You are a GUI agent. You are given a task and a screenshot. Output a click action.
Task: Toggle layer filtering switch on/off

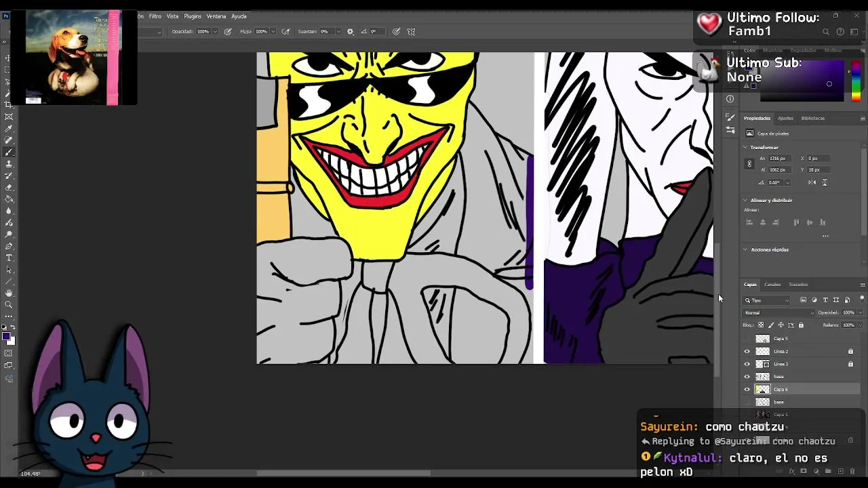(862, 299)
